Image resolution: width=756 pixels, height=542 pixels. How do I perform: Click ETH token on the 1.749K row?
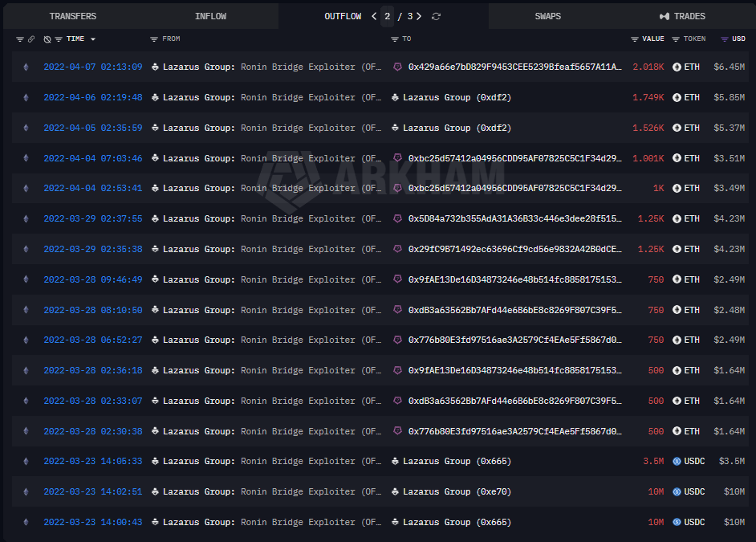686,97
